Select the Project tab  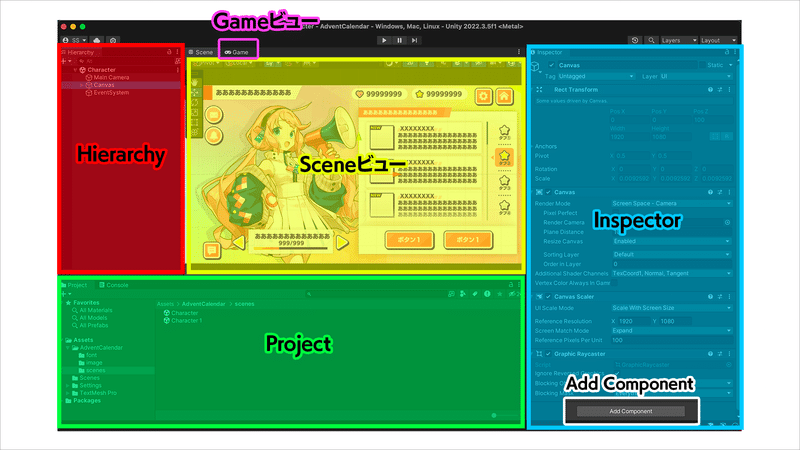coord(74,285)
